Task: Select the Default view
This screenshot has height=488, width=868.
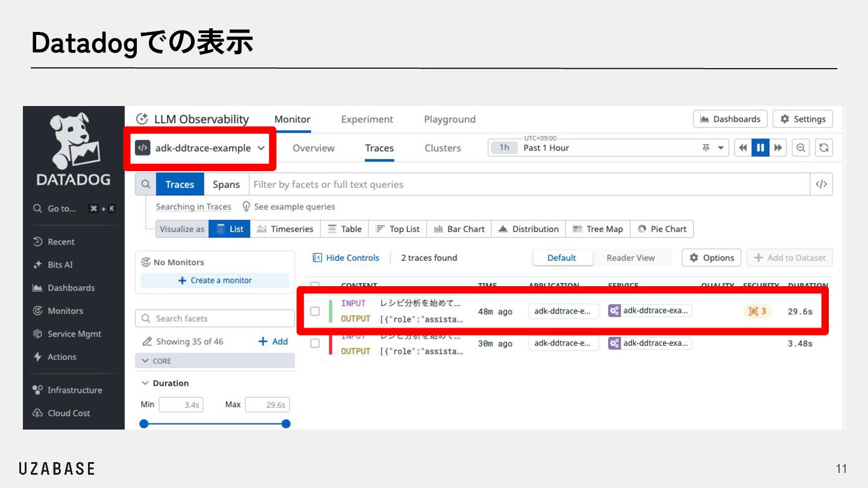Action: 562,258
